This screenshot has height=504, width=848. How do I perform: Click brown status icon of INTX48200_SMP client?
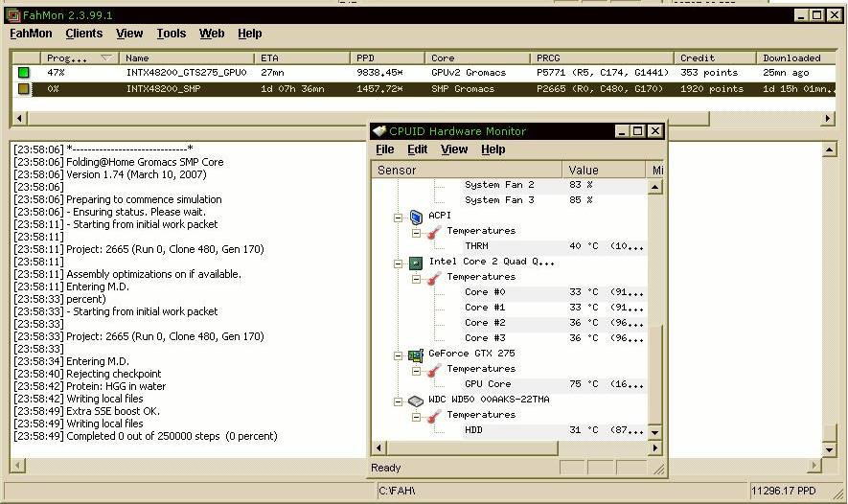pos(23,89)
